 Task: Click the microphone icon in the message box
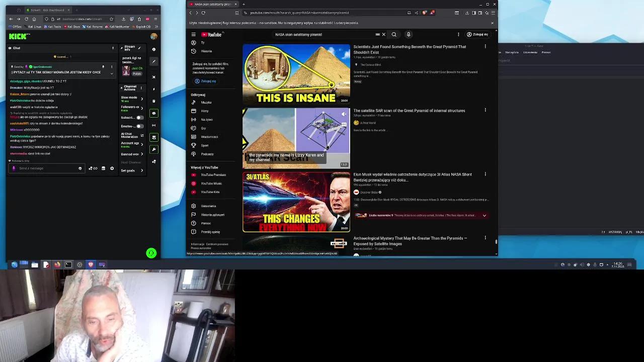click(x=14, y=168)
